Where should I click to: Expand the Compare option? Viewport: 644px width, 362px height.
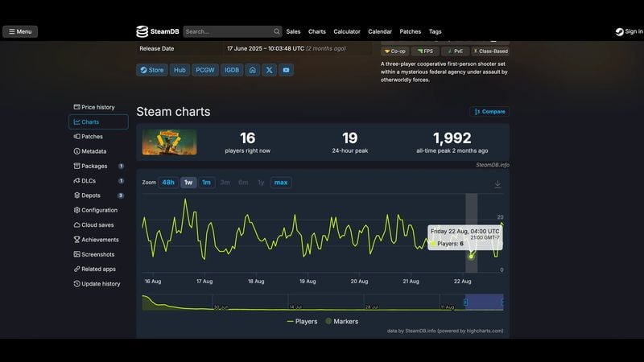click(489, 112)
